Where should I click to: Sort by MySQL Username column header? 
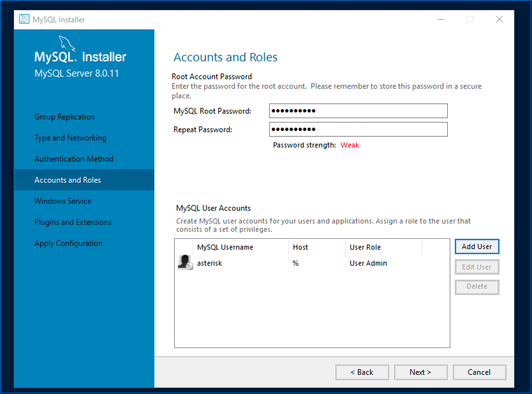[225, 247]
